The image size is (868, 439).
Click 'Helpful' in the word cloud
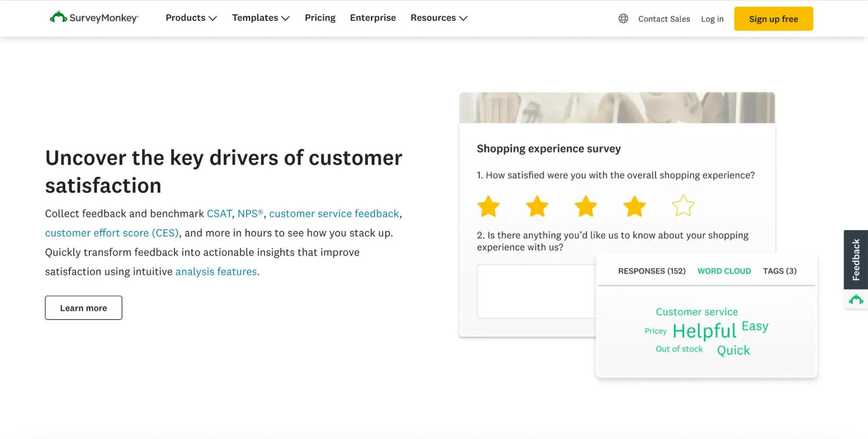tap(703, 330)
